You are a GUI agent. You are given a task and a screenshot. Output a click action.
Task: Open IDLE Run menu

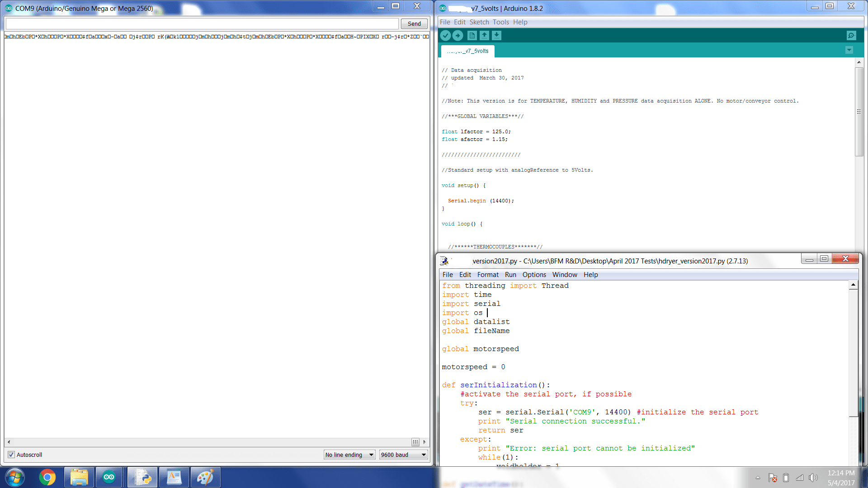[x=510, y=275]
